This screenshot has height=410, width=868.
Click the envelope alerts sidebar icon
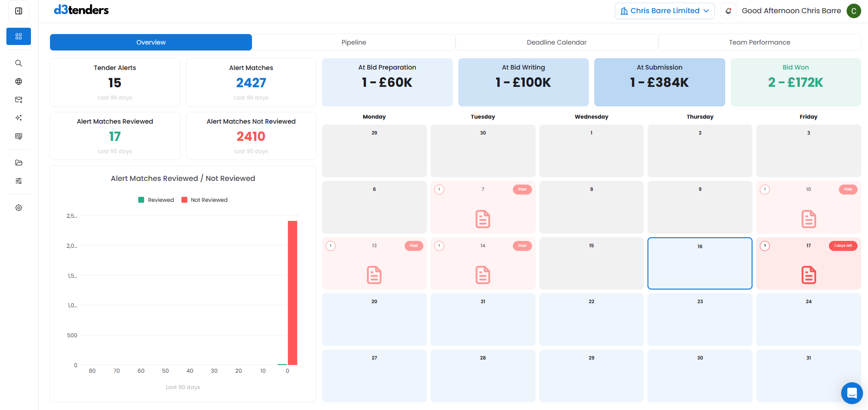point(19,100)
